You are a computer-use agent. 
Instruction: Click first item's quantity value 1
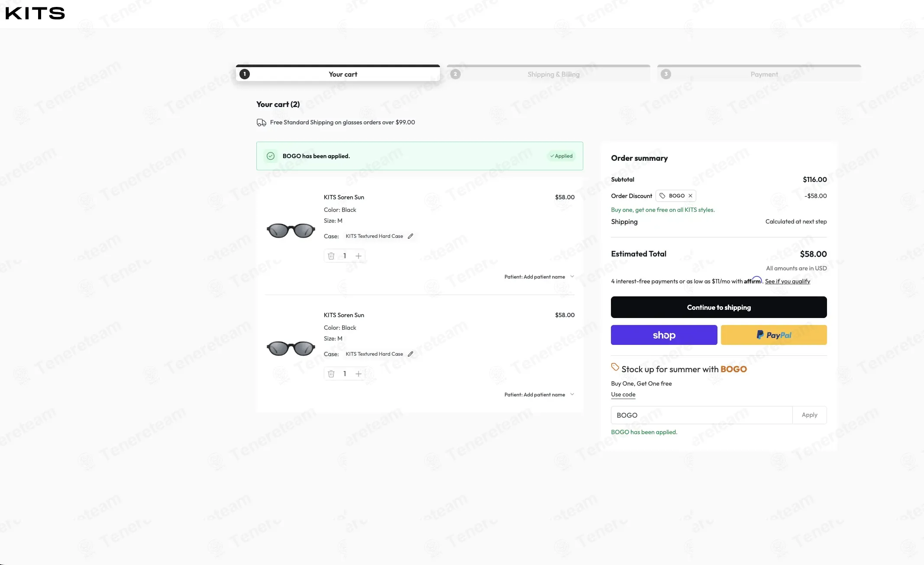click(345, 256)
